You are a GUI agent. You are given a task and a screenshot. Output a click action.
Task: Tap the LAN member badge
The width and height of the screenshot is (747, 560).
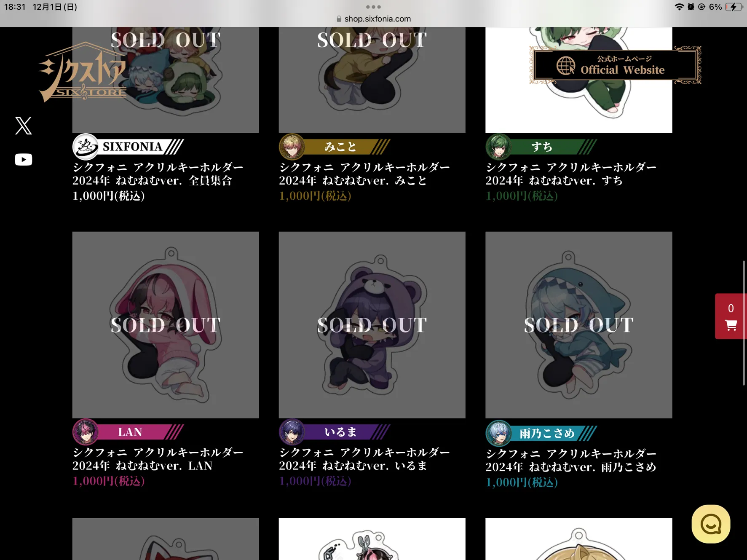(128, 432)
